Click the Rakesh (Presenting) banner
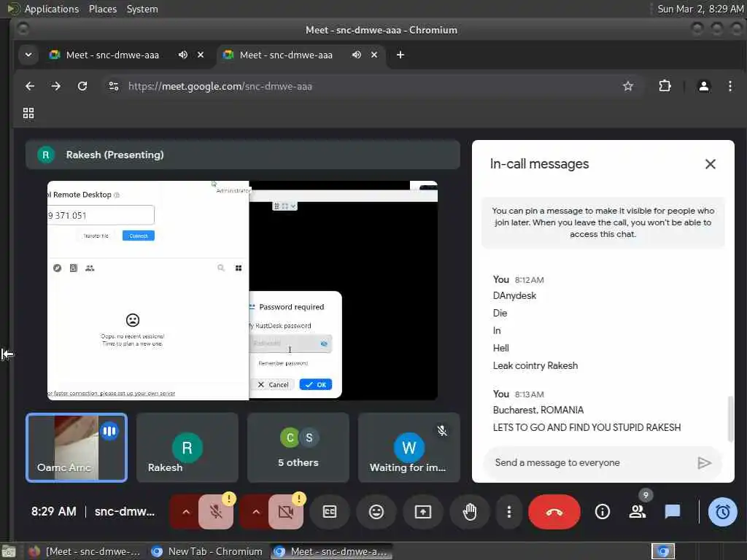The height and width of the screenshot is (560, 747). pyautogui.click(x=243, y=155)
